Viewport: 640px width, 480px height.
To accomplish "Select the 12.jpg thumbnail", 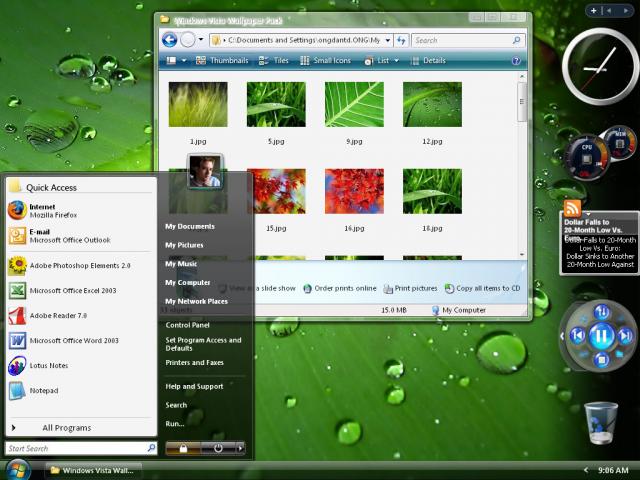I will (x=432, y=104).
